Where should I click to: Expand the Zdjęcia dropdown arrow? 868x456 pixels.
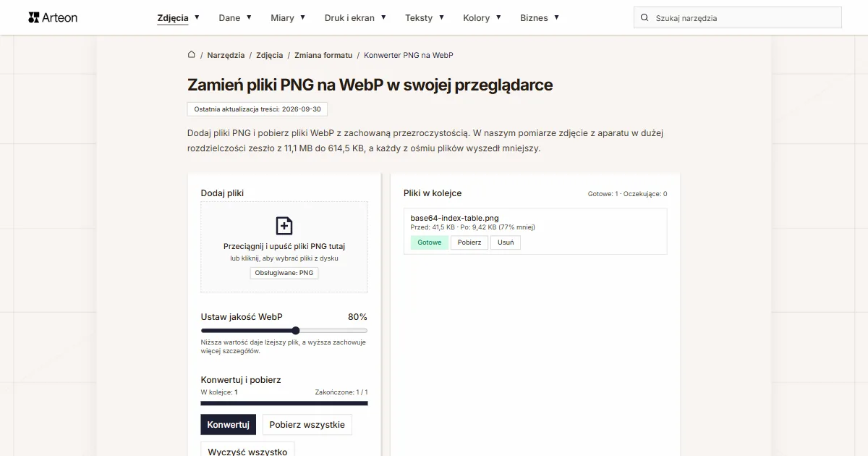(x=197, y=17)
